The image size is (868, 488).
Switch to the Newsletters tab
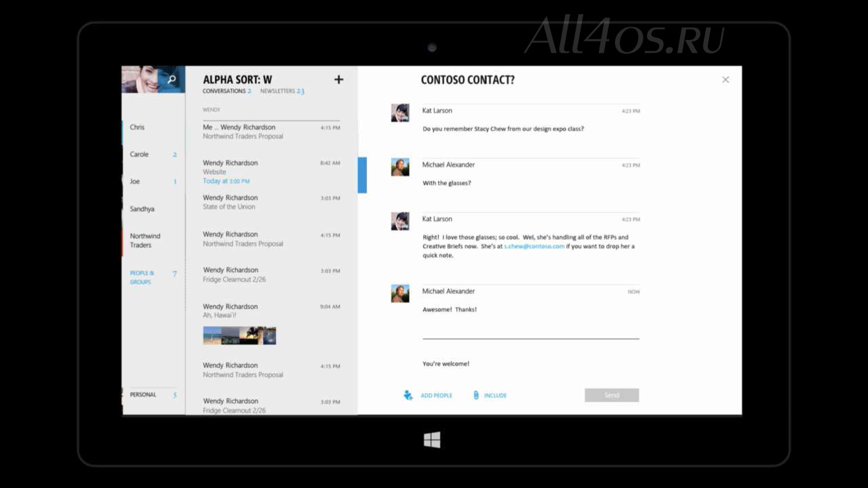point(282,91)
